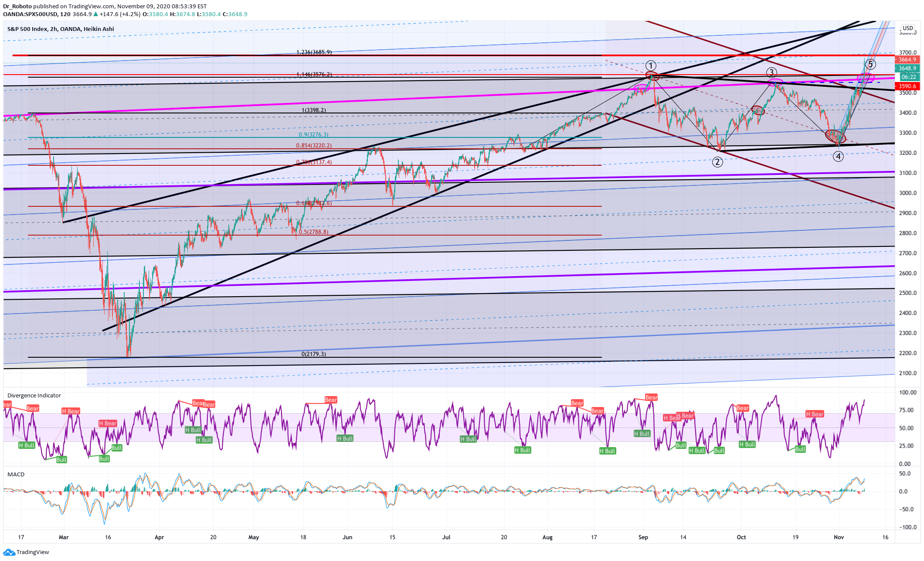The image size is (924, 561).
Task: Click the Oct date on time axis
Action: click(741, 537)
